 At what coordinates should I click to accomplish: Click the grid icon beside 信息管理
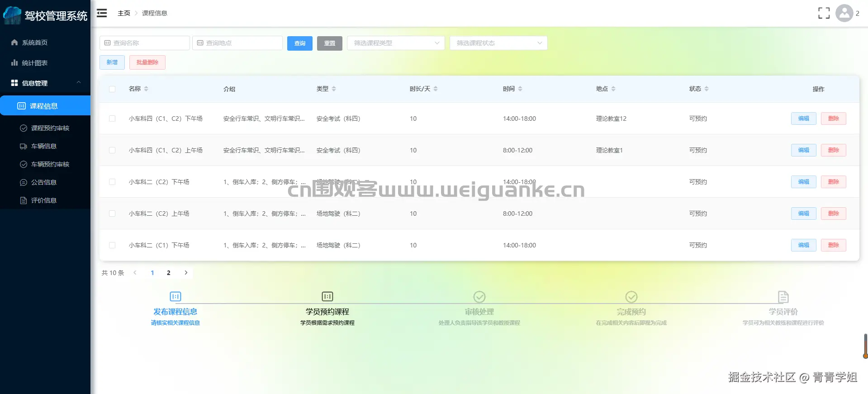click(14, 83)
